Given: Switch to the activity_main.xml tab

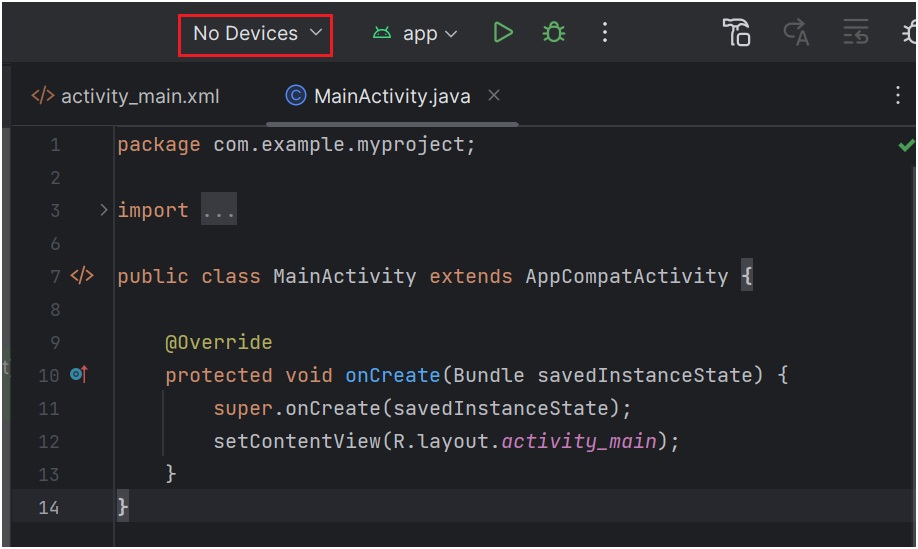Looking at the screenshot, I should point(126,97).
